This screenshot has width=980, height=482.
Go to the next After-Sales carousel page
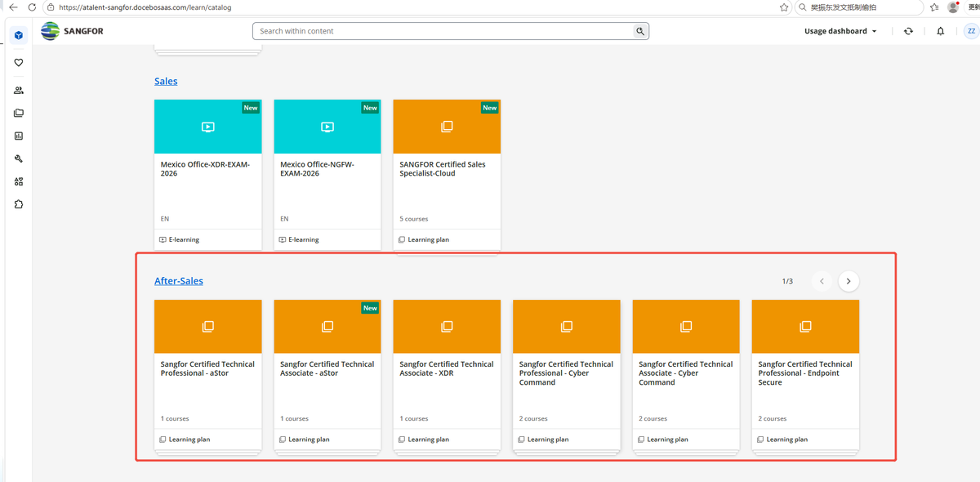click(x=849, y=281)
